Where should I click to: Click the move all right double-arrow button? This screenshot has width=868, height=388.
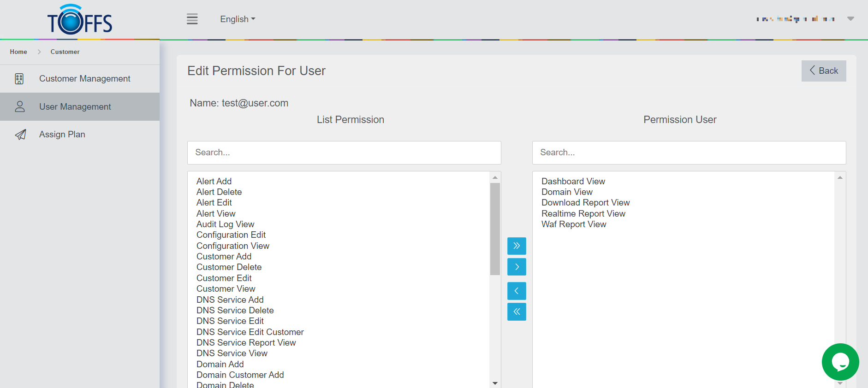[517, 246]
